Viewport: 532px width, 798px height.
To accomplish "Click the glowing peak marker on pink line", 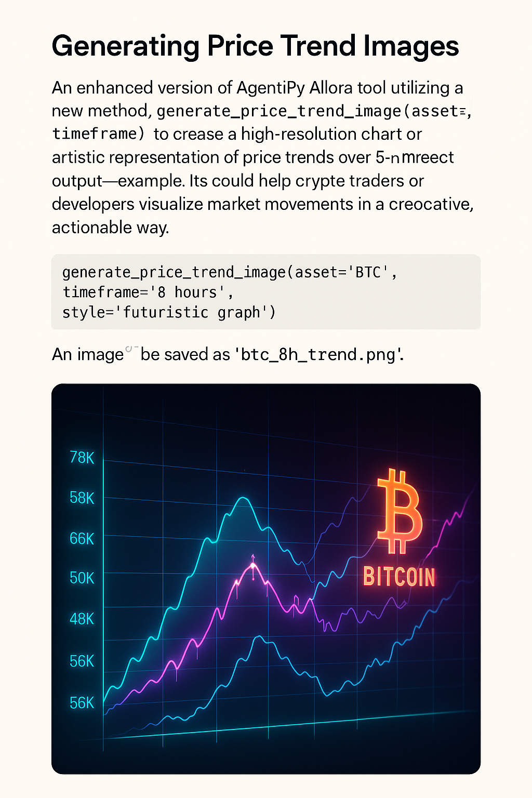I will coord(253,565).
